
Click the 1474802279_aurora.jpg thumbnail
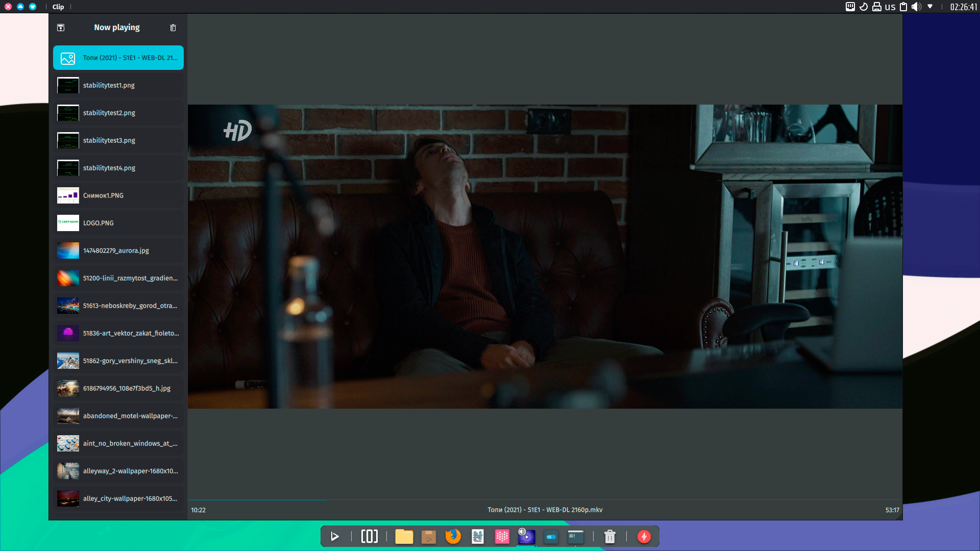click(x=68, y=251)
